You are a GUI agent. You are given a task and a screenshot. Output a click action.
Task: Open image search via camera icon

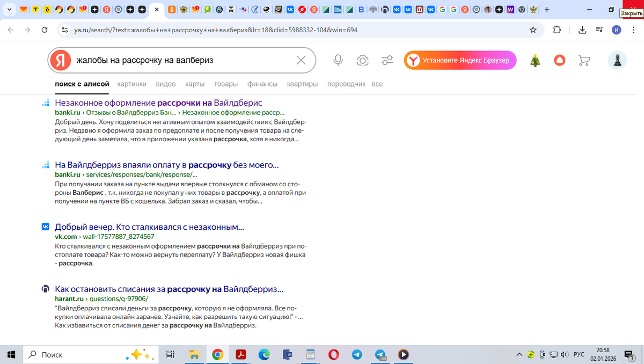[363, 60]
